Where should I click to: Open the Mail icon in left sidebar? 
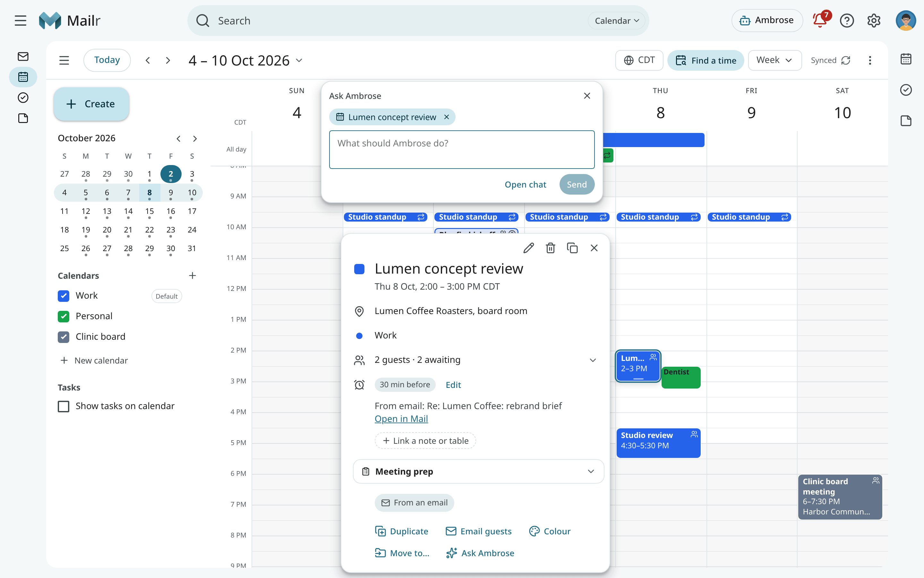[23, 57]
